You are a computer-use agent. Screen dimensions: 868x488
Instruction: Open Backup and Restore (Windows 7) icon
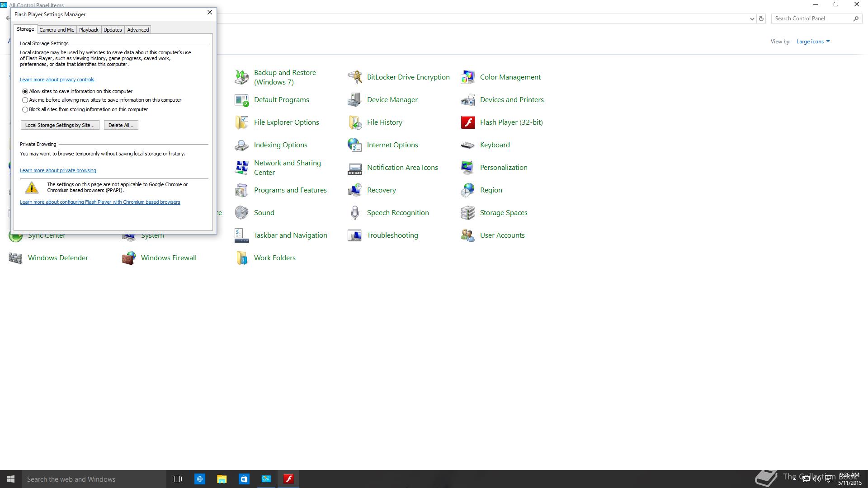pyautogui.click(x=241, y=77)
